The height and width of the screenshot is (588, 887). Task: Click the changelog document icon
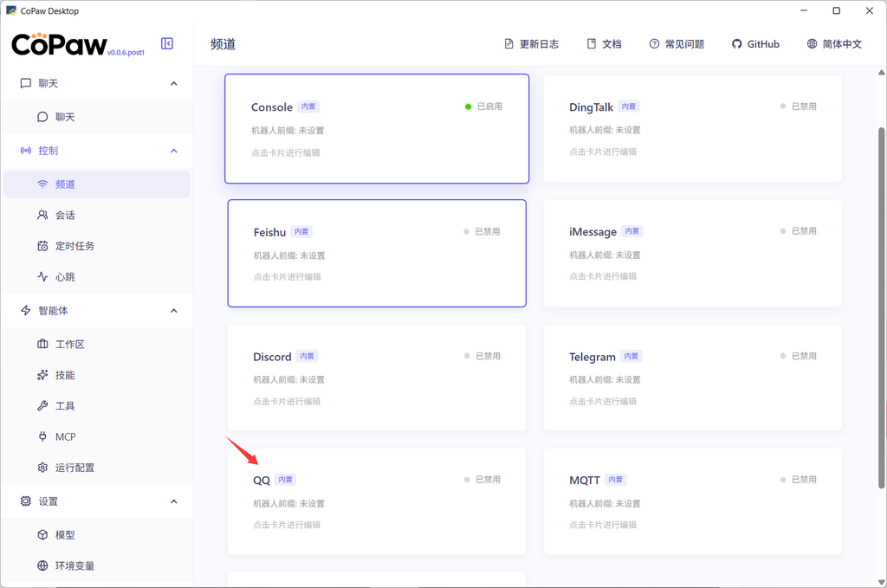[x=509, y=44]
